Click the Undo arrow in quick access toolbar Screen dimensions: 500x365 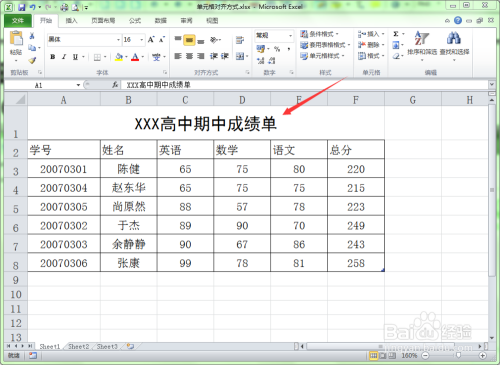[32, 7]
